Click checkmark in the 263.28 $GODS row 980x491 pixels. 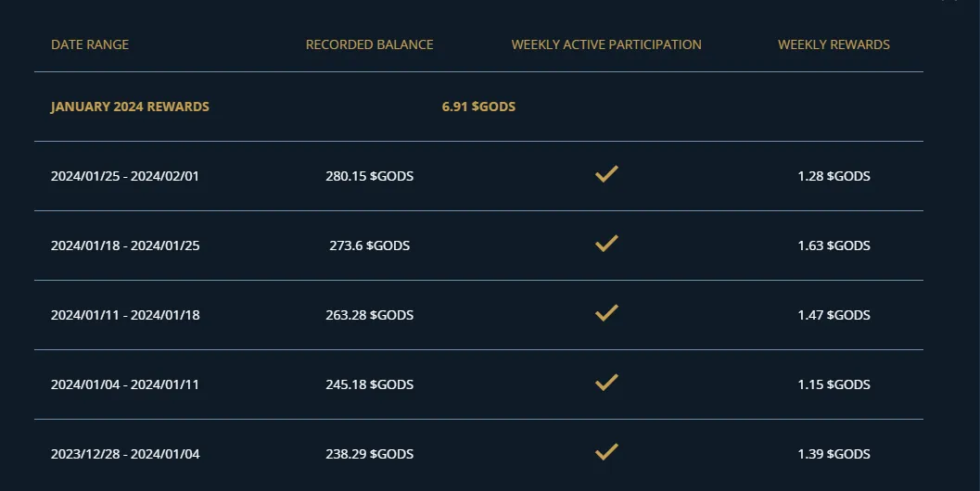[x=606, y=313]
